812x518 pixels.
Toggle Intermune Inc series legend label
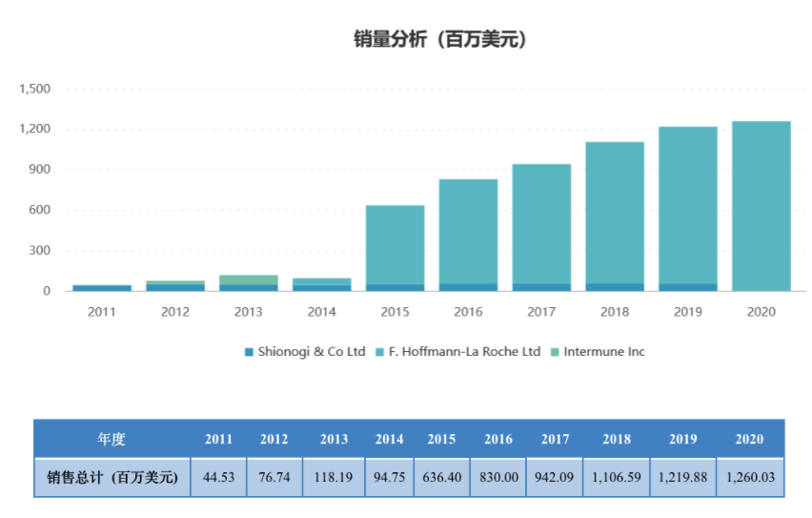click(x=603, y=352)
